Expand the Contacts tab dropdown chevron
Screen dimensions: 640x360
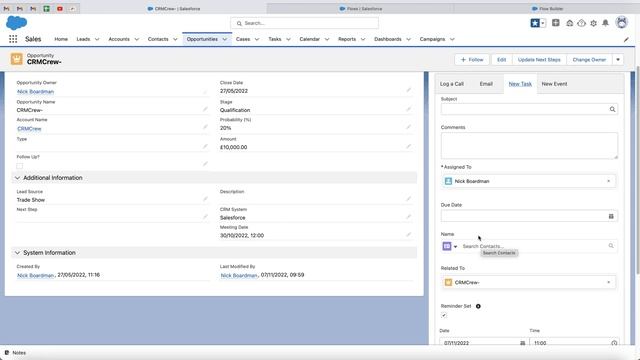click(x=175, y=40)
